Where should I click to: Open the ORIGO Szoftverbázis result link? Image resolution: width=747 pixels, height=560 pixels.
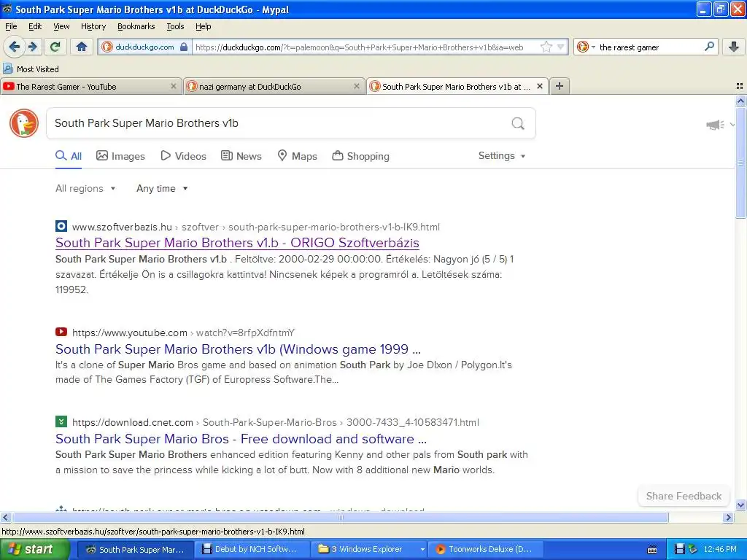237,243
